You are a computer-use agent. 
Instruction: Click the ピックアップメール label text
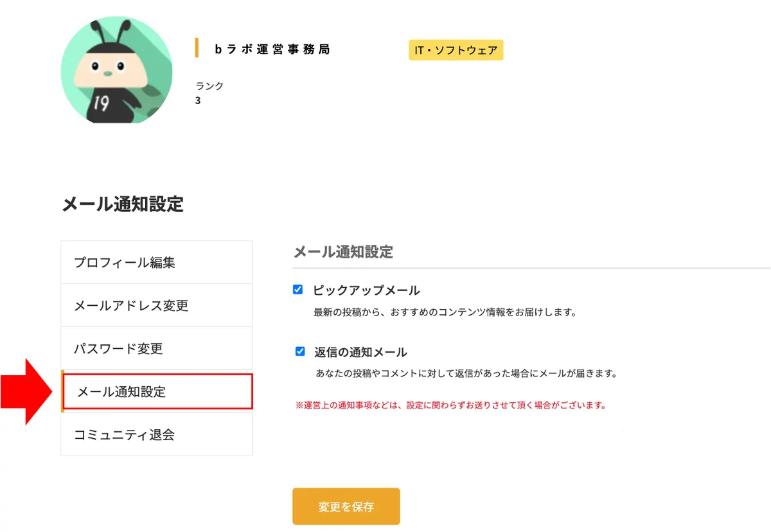366,290
